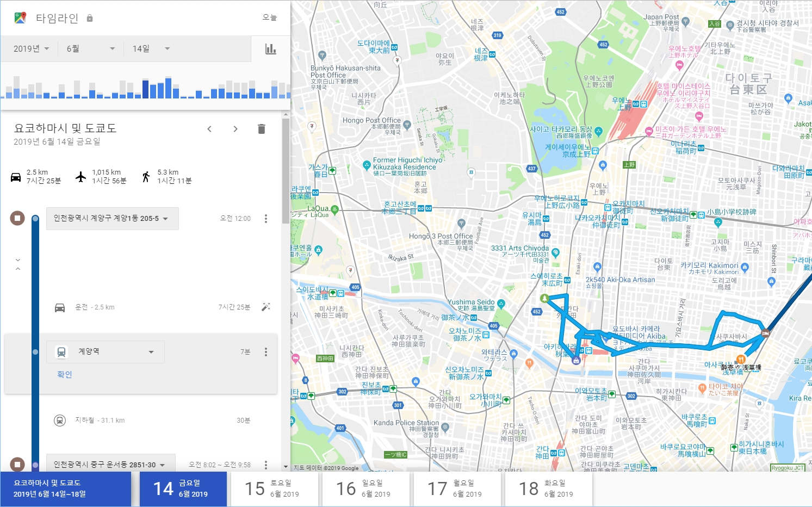The image size is (812, 507).
Task: Select the 17 월요일 day tab
Action: (x=457, y=489)
